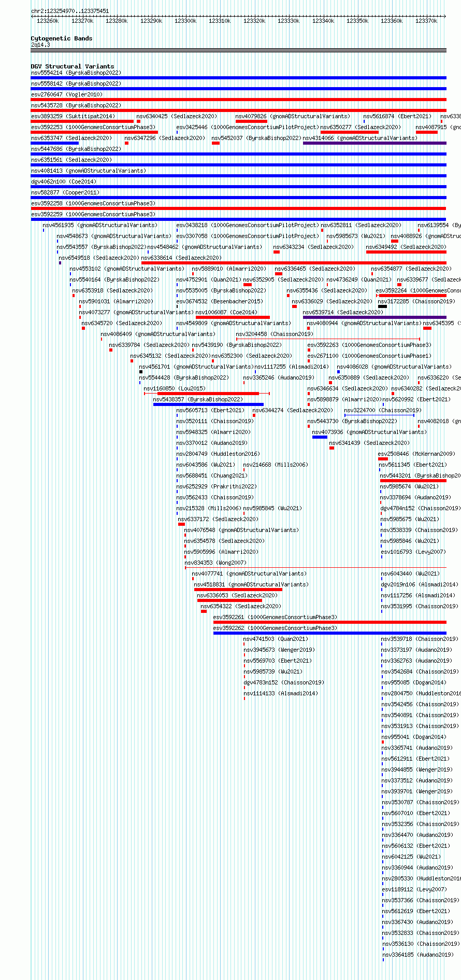Click the blue bar under esv3592262

click(329, 633)
